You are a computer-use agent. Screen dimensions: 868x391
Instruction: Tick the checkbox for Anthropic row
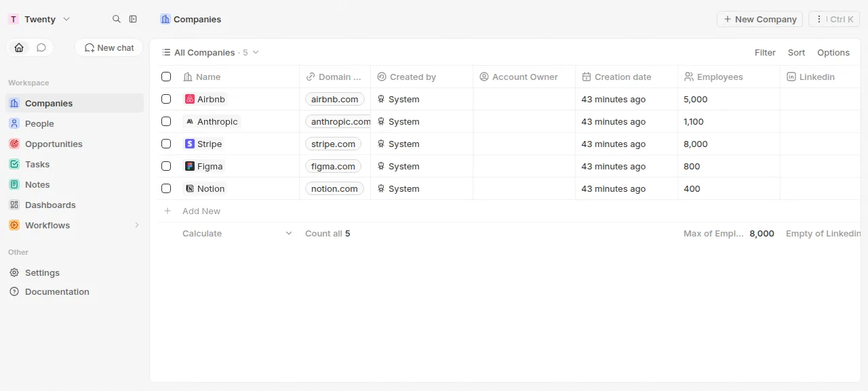pos(166,121)
